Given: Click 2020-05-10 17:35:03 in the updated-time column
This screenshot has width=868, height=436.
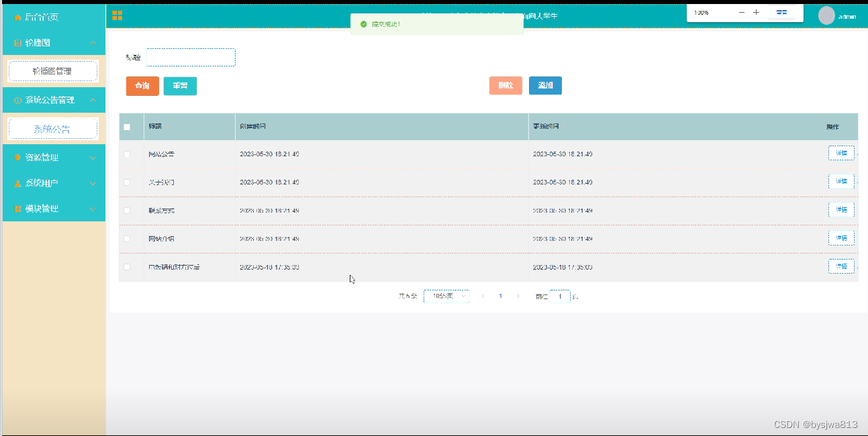Looking at the screenshot, I should click(563, 267).
